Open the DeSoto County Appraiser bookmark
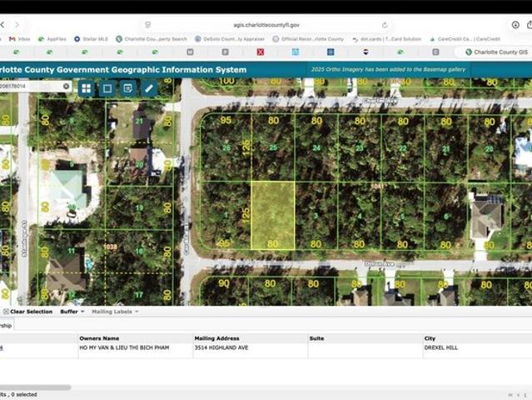Image resolution: width=532 pixels, height=400 pixels. pos(230,39)
